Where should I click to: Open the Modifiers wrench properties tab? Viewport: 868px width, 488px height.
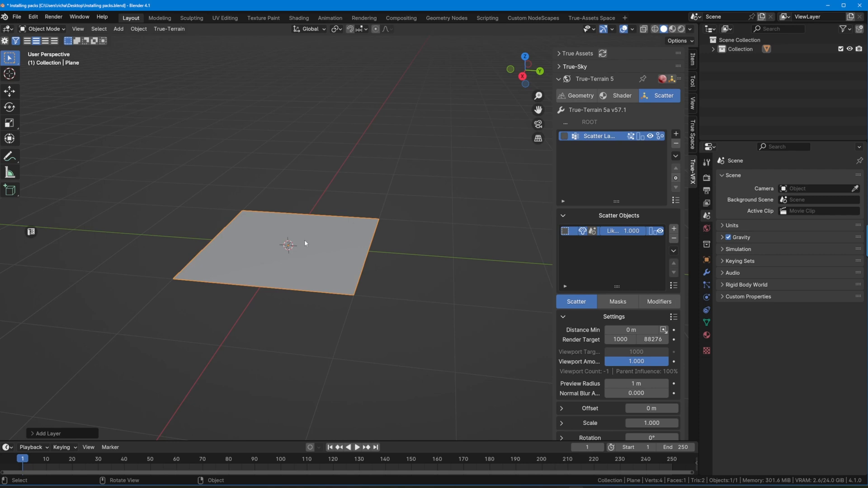coord(707,272)
